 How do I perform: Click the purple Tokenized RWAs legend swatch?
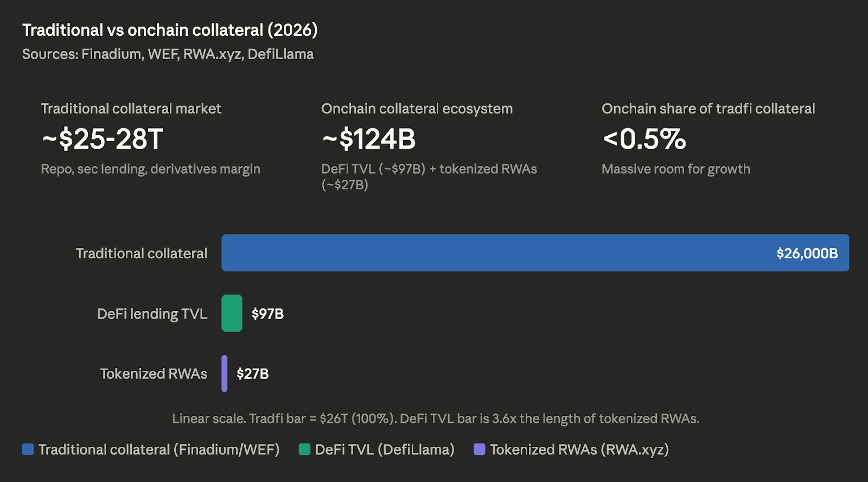coord(479,449)
